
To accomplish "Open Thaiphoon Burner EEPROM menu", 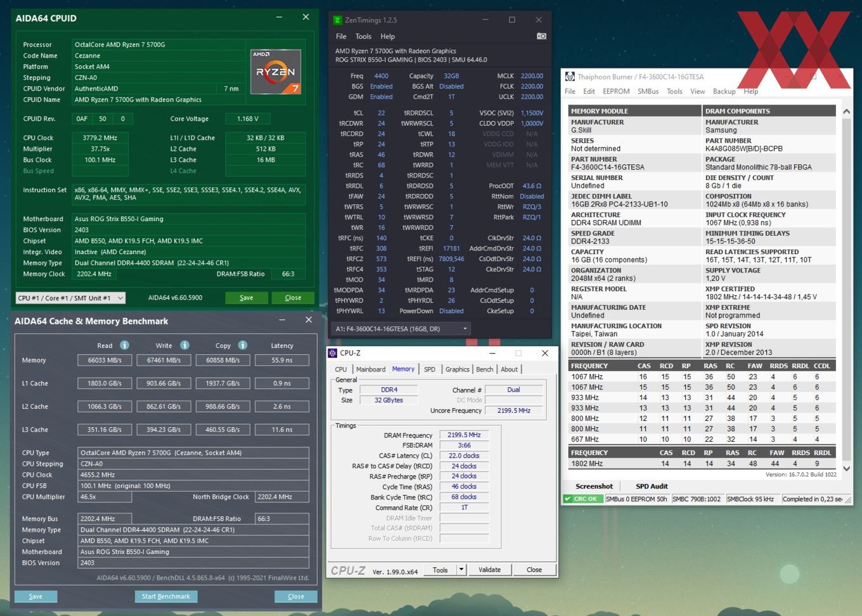I will (x=616, y=91).
